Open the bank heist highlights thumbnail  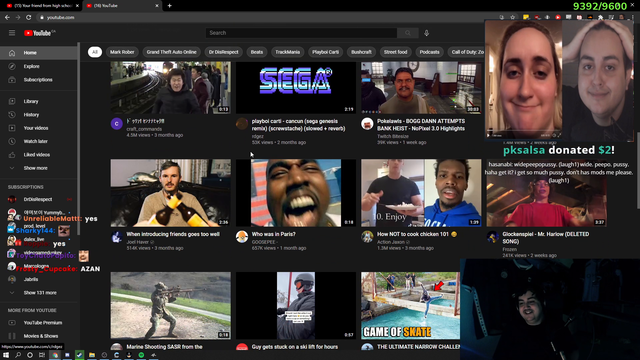coord(421,87)
